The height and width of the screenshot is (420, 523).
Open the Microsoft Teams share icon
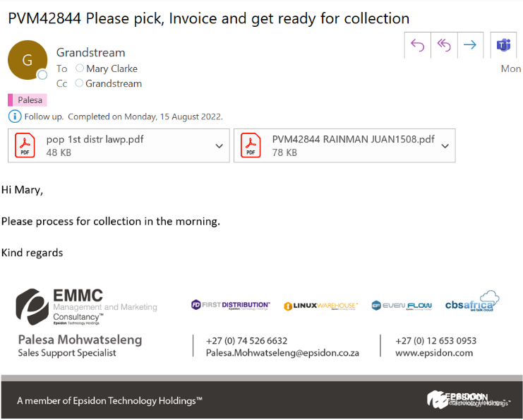click(503, 45)
